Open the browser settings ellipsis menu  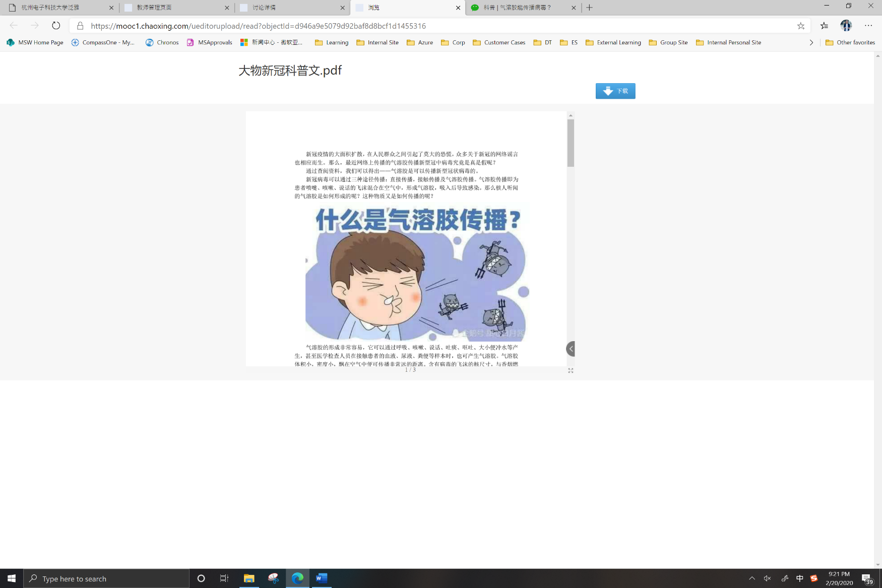click(868, 26)
